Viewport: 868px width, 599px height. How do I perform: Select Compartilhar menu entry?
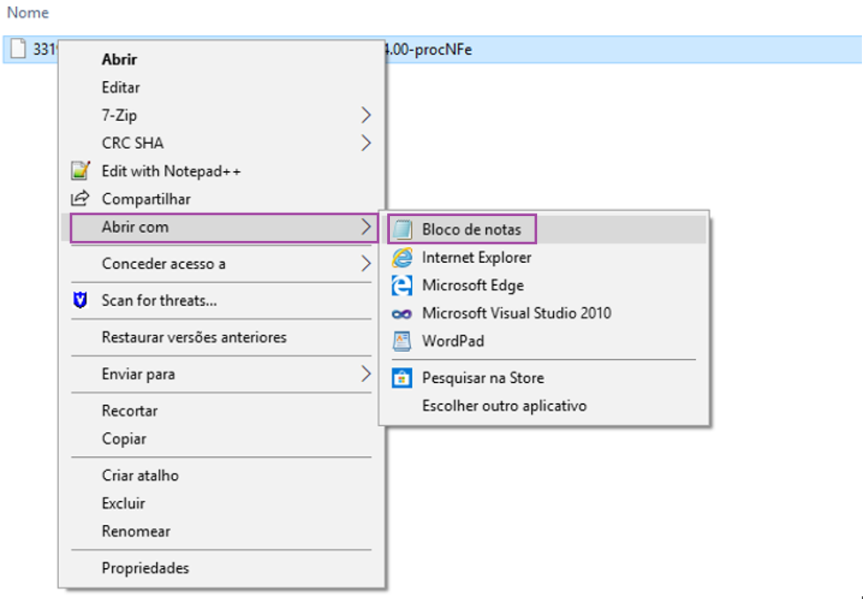coord(221,198)
